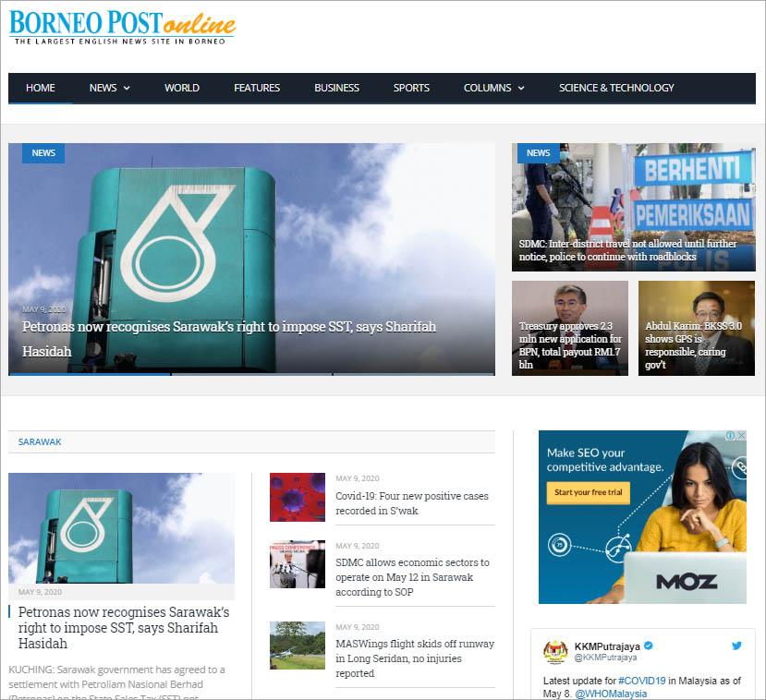This screenshot has height=700, width=766.
Task: Click the Borneo Post Online logo
Action: [x=122, y=28]
